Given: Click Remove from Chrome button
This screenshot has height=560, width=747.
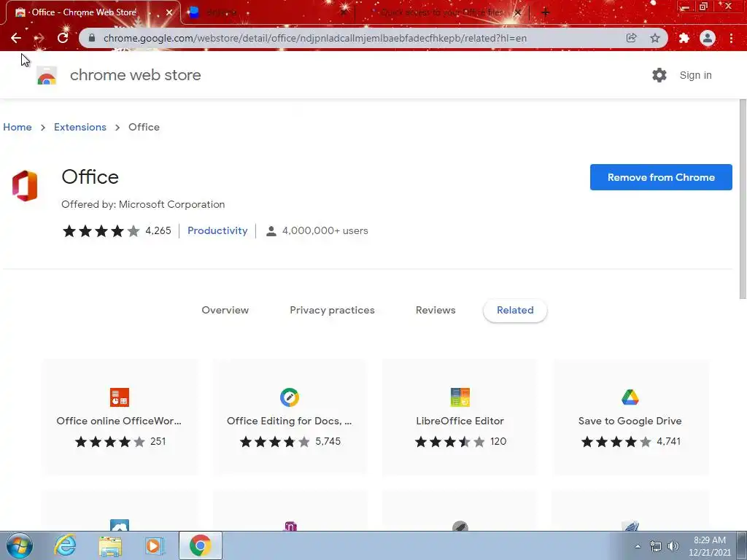Looking at the screenshot, I should 661,177.
